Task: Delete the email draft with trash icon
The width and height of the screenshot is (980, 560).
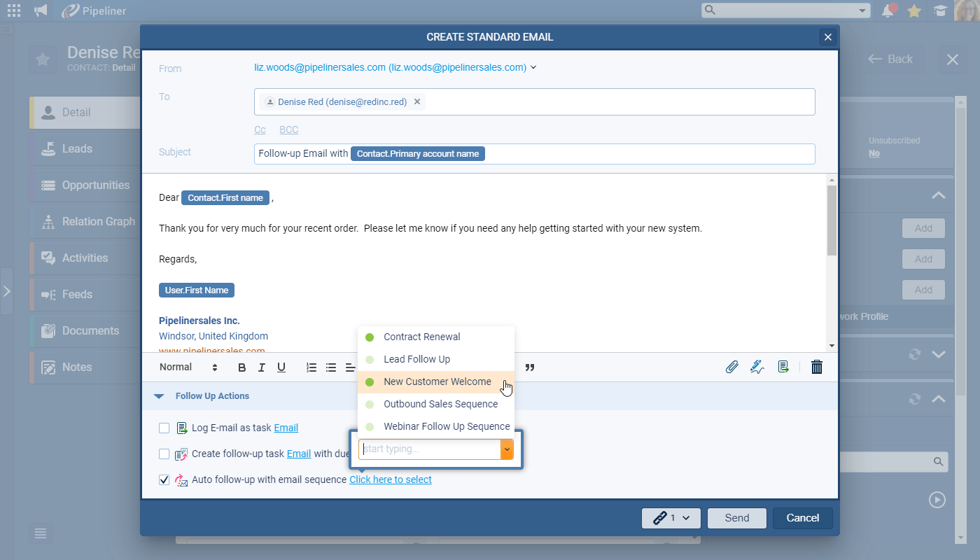Action: pos(816,366)
